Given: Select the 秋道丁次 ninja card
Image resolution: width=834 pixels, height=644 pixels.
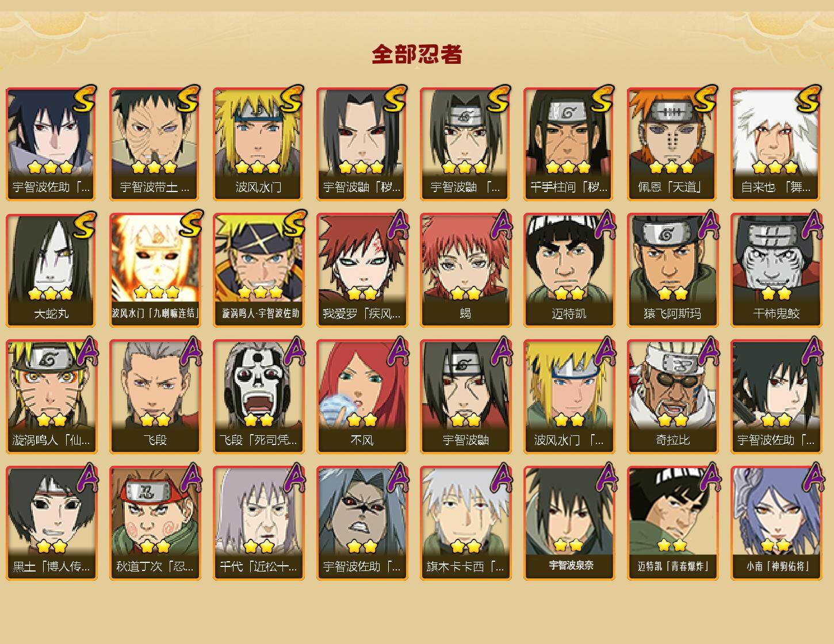Looking at the screenshot, I should coord(155,523).
